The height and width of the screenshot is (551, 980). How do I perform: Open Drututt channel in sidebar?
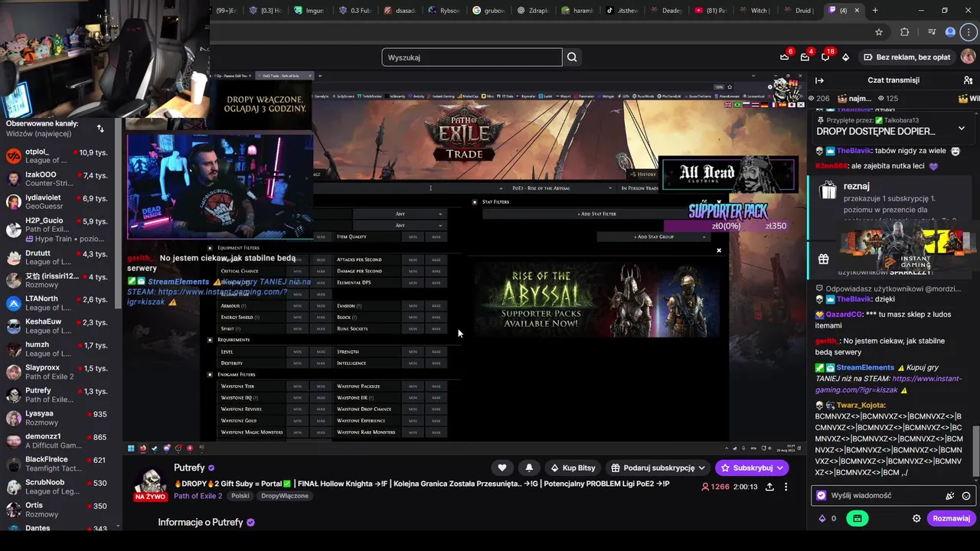pos(58,258)
